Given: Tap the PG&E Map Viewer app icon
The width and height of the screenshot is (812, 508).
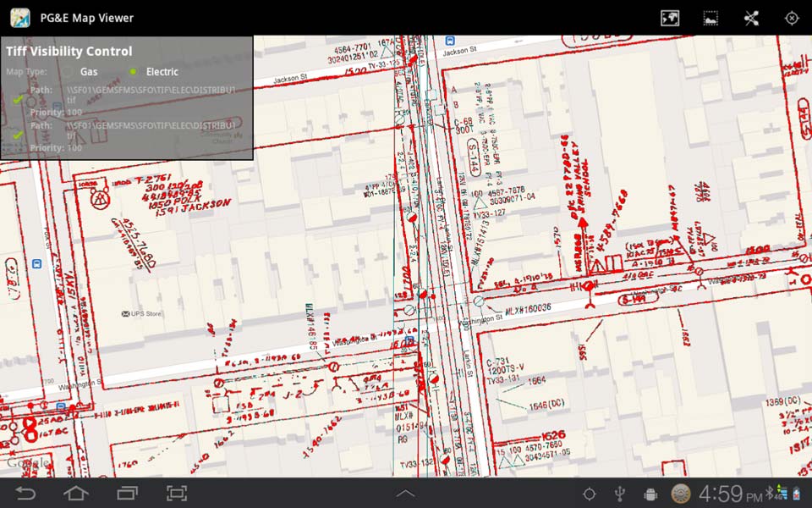Looking at the screenshot, I should click(x=19, y=18).
